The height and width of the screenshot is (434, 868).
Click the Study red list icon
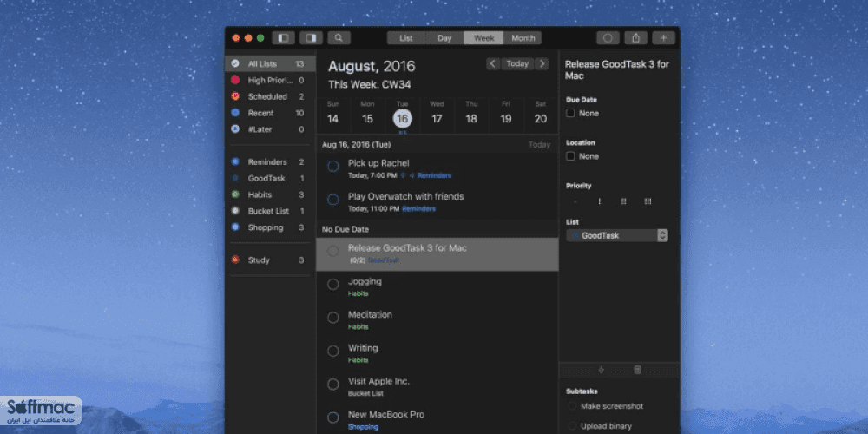tap(235, 260)
